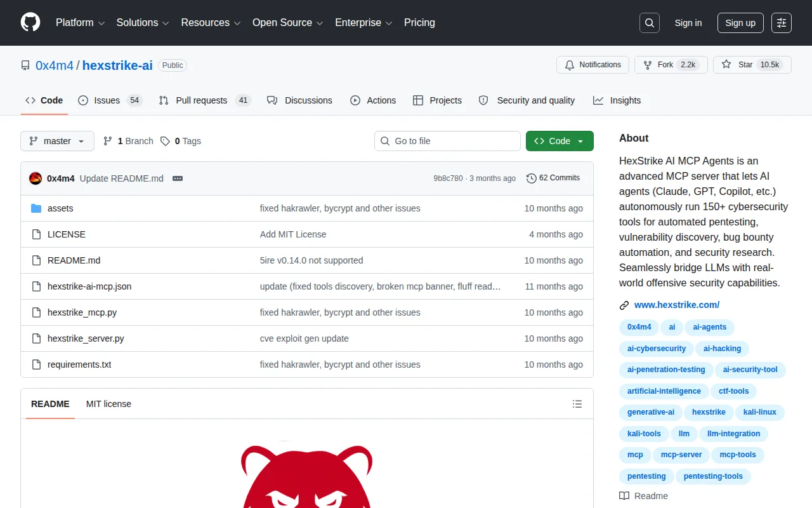The height and width of the screenshot is (508, 812).
Task: Open the Enterprise menu
Action: pos(363,23)
